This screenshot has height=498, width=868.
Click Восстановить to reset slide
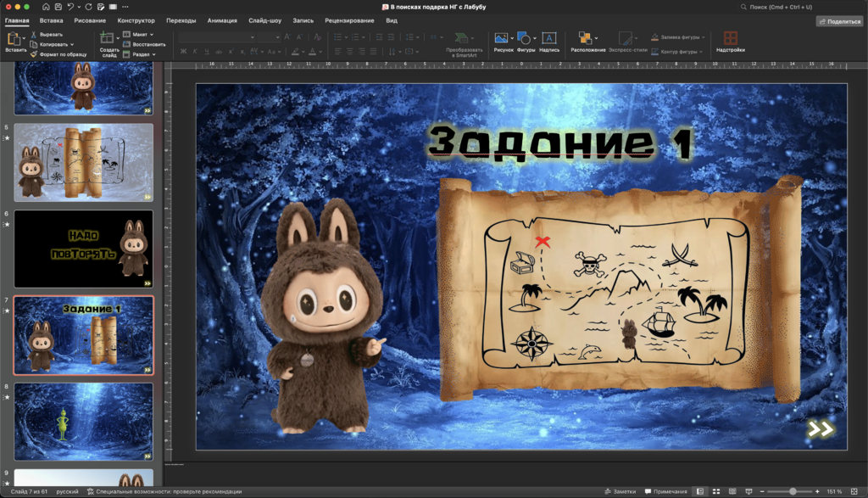coord(144,44)
